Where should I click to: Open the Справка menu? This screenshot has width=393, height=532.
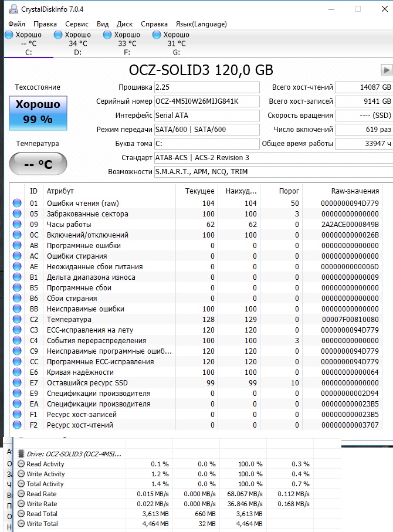click(154, 24)
